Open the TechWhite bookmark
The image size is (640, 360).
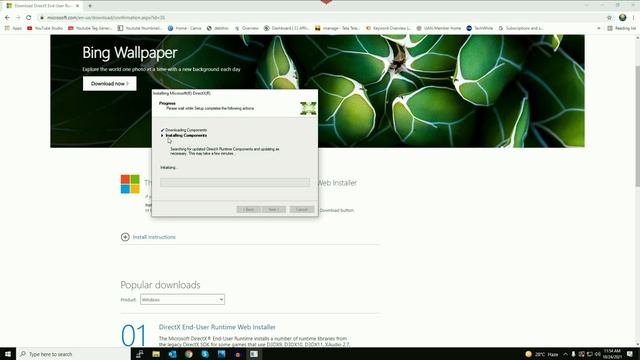[480, 28]
